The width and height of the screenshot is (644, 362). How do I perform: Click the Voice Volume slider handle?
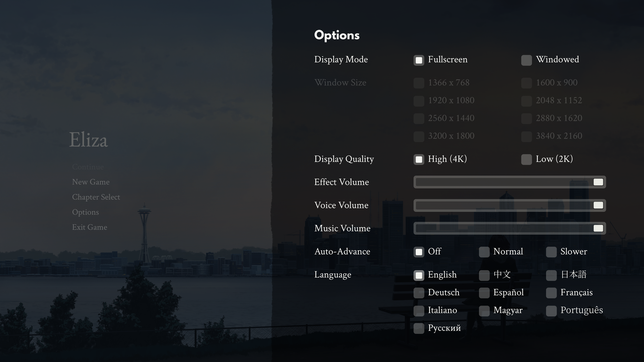pyautogui.click(x=598, y=205)
